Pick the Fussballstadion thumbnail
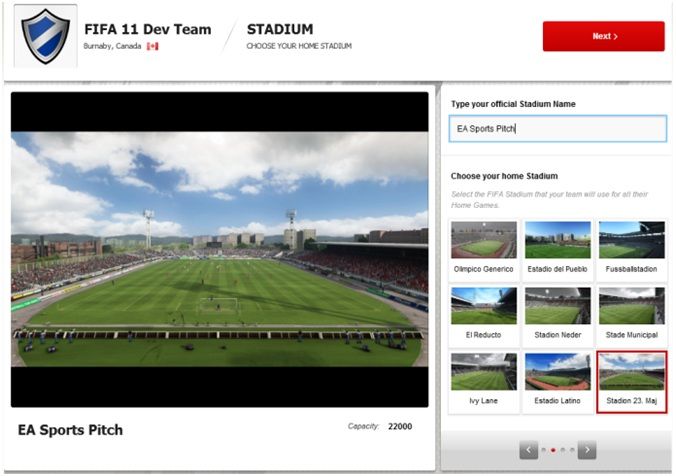Image resolution: width=676 pixels, height=476 pixels. (x=631, y=248)
